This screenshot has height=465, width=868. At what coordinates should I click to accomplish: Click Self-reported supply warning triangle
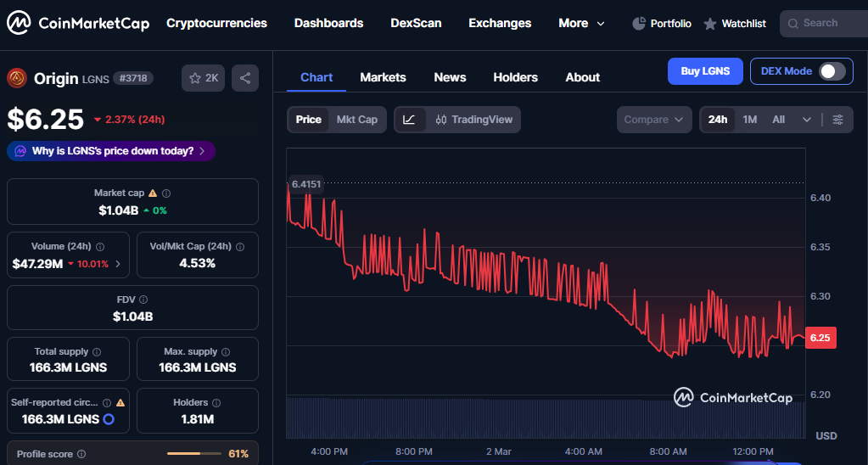120,402
